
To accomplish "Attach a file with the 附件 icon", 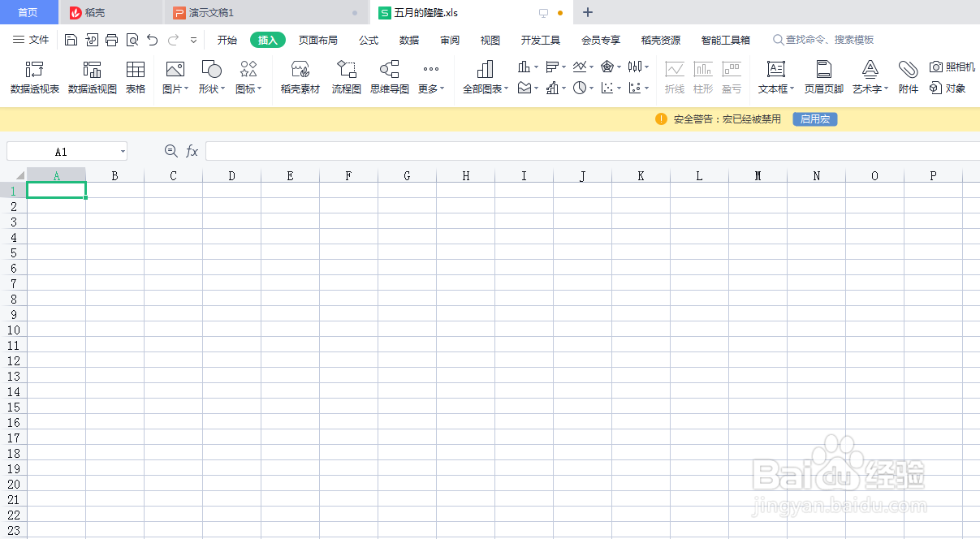I will (x=909, y=77).
